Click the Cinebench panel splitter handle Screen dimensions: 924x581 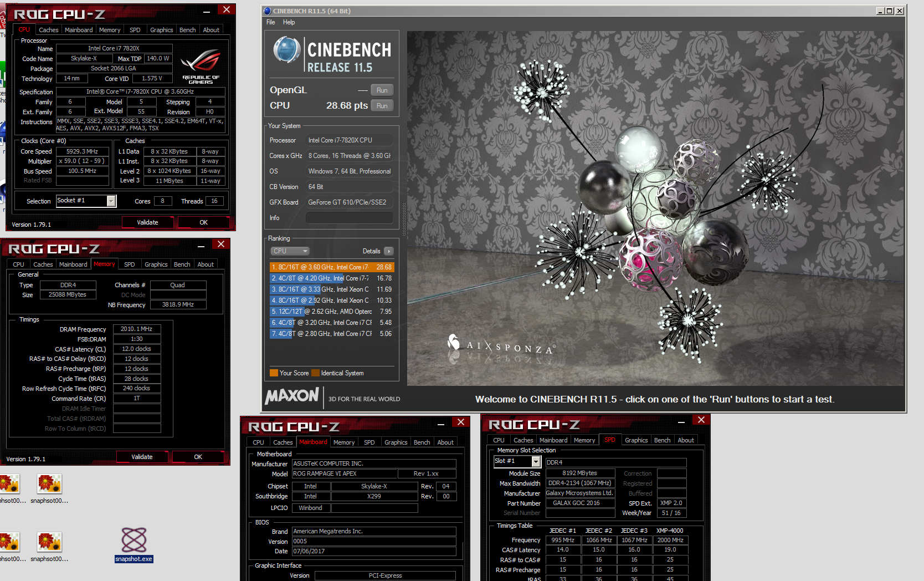[x=404, y=218]
